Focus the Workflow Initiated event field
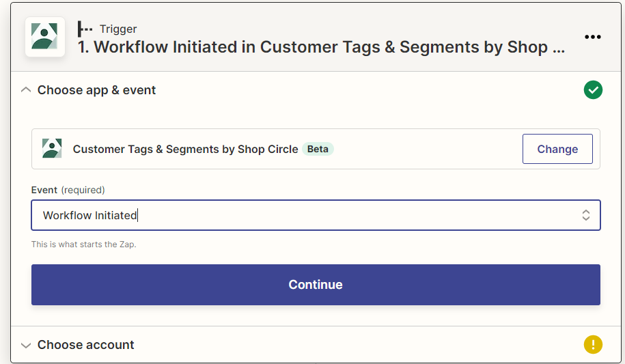Viewport: 625px width, 364px height. click(x=316, y=215)
